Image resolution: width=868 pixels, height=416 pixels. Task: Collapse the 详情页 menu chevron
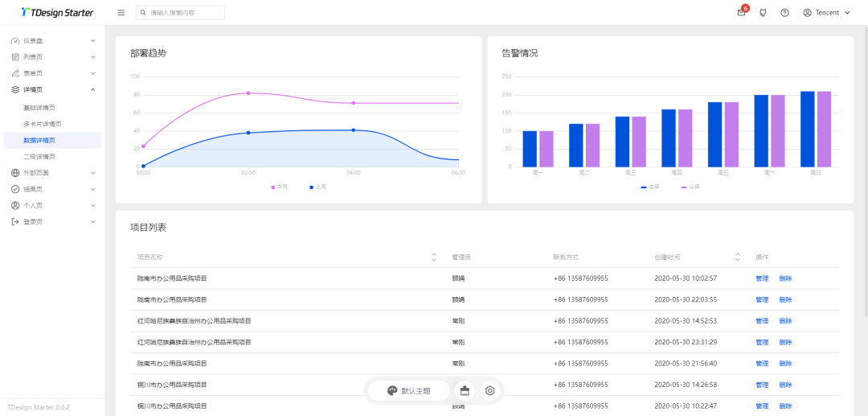pyautogui.click(x=93, y=89)
